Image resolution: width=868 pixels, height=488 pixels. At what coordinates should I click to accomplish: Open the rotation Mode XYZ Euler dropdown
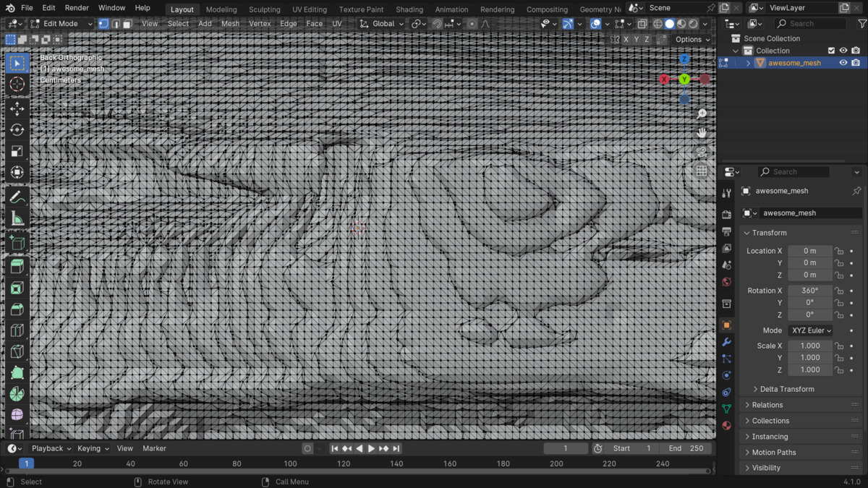point(810,330)
